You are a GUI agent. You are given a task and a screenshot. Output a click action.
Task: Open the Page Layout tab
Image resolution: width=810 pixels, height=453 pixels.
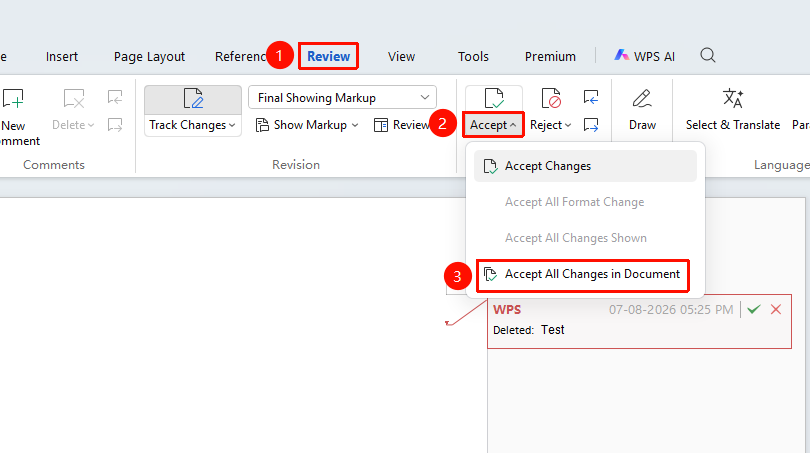[149, 56]
